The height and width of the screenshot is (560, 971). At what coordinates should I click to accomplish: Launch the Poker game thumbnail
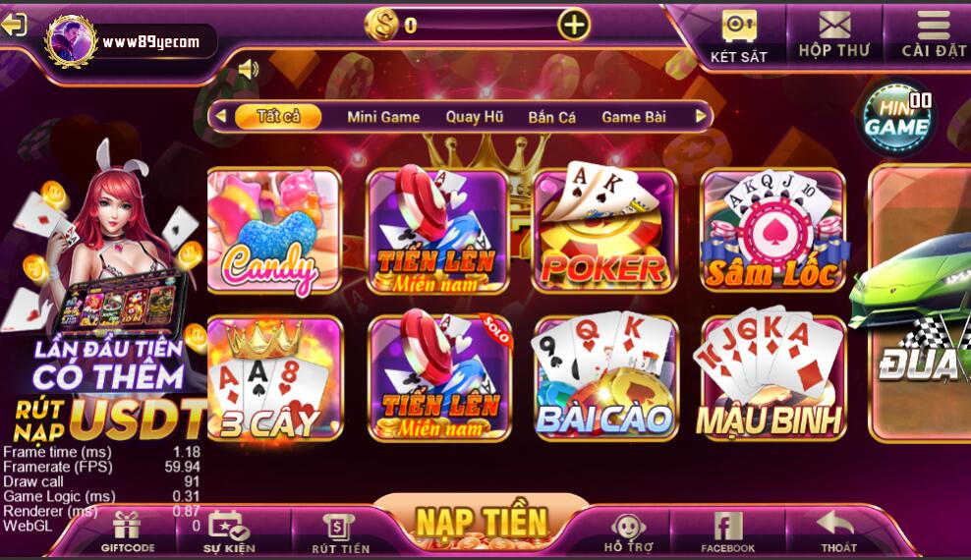tap(604, 230)
